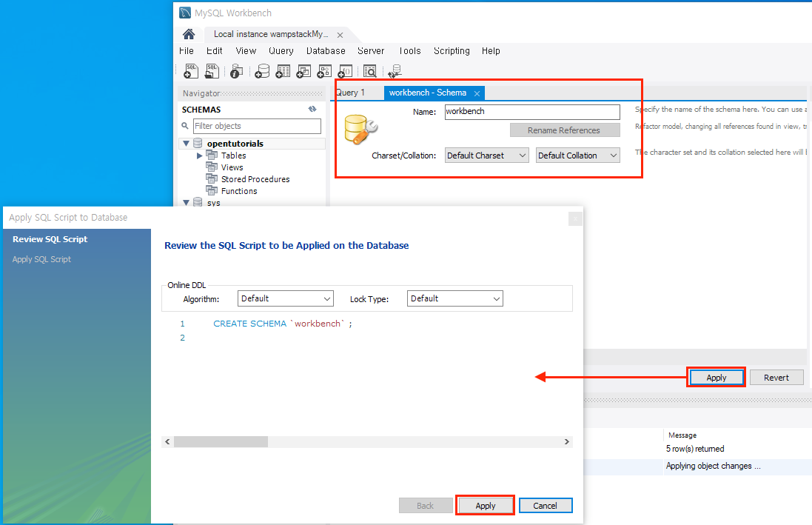Open the Algorithm dropdown in Online DDL
Screen dimensions: 812x525
[x=285, y=298]
